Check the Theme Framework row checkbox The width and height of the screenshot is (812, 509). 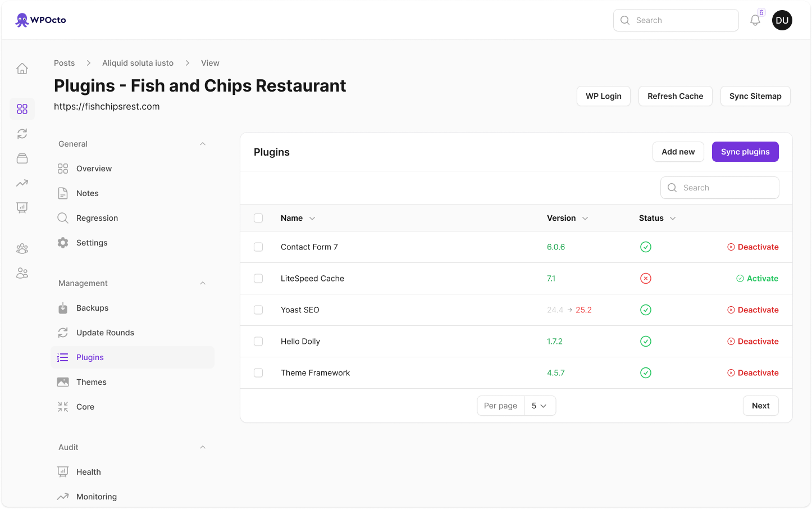click(x=258, y=373)
